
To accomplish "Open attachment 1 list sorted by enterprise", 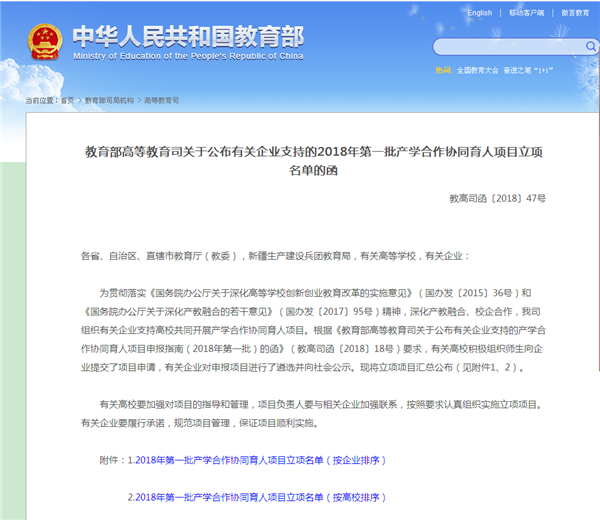I will coord(256,460).
